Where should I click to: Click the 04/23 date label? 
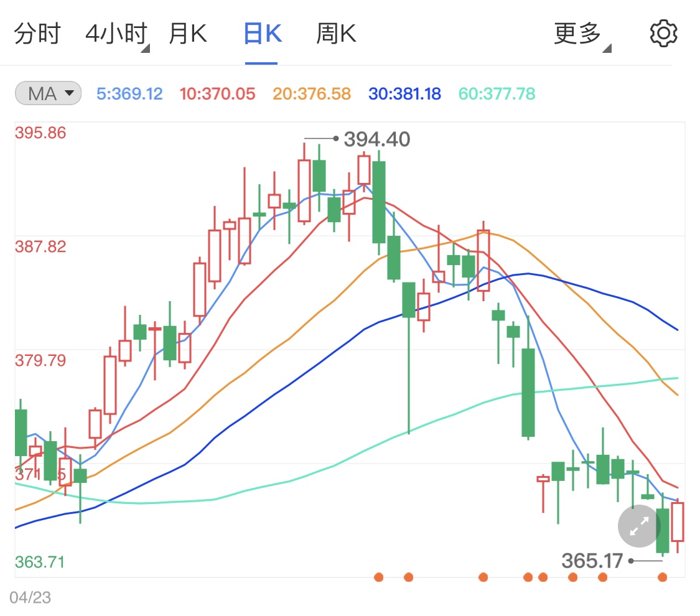30,598
